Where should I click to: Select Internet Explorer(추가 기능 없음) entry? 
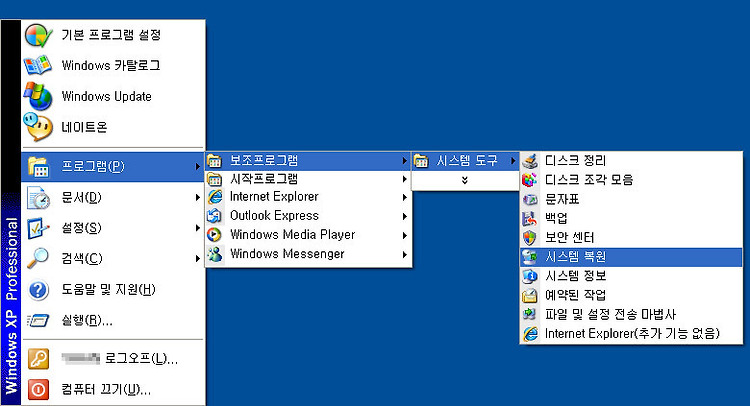631,334
